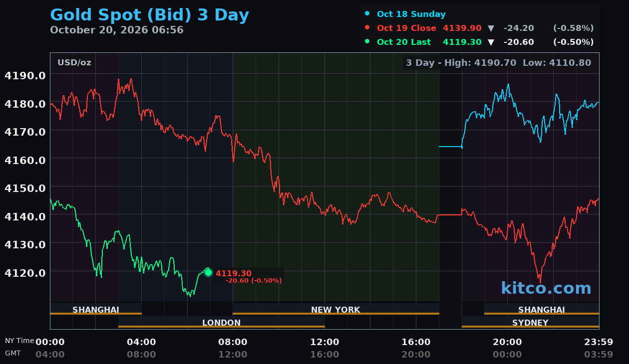Select the 'Oct 20 Last' legend label
Viewport: 629px width, 364px height.
pyautogui.click(x=404, y=42)
